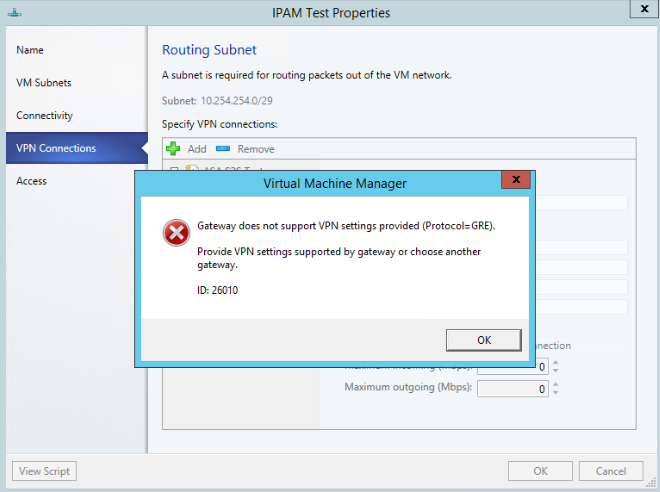Open the Name properties page
The width and height of the screenshot is (660, 492).
point(30,50)
